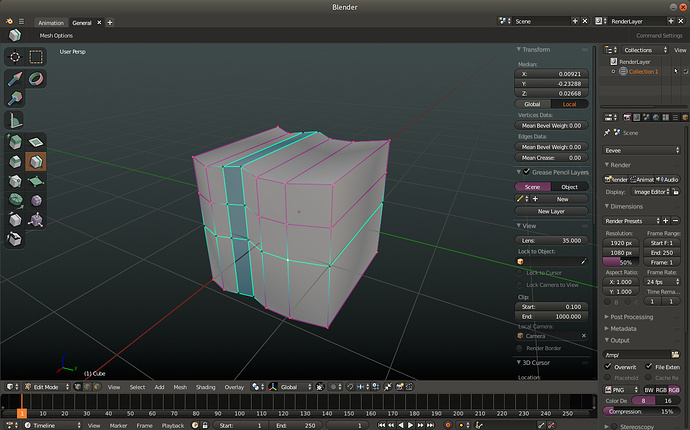
Task: Expand the Post Processing panel
Action: 631,317
